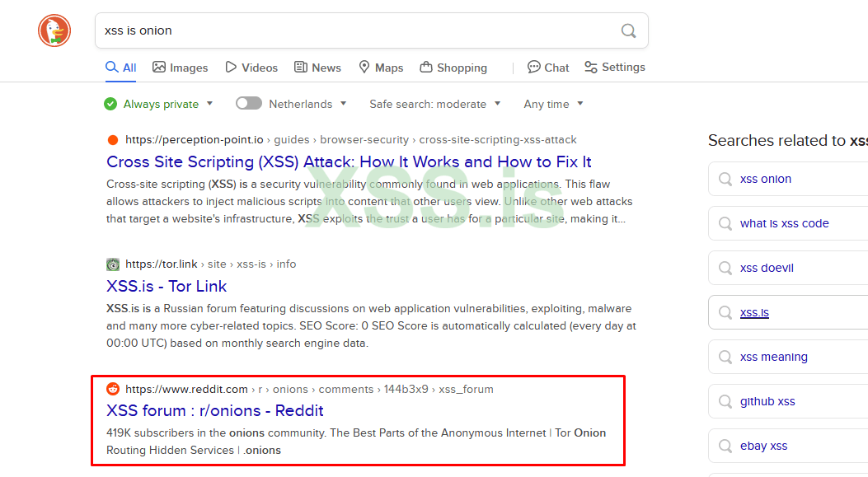Click magnifier icon beside 'xss doevil'

tap(725, 268)
